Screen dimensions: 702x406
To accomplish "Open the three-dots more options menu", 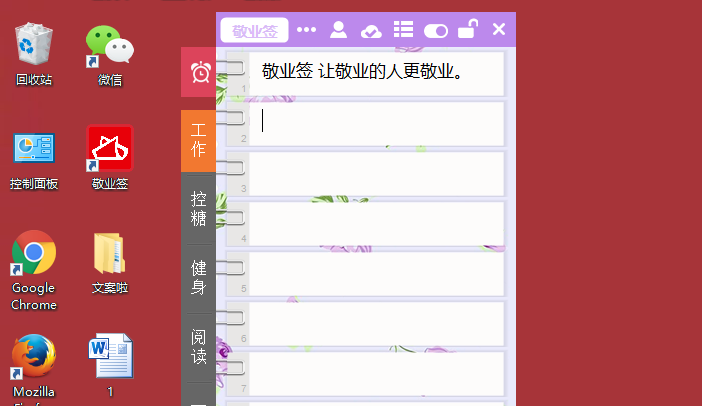I will pos(306,30).
